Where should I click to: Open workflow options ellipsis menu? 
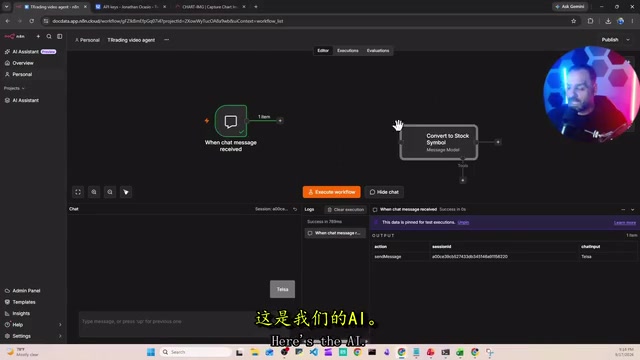tap(167, 40)
